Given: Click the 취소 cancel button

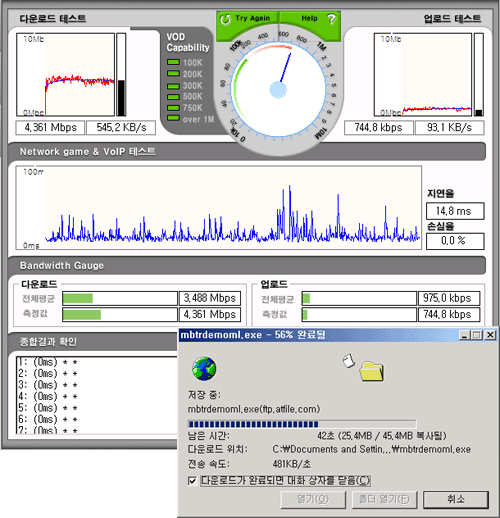Looking at the screenshot, I should 456,499.
